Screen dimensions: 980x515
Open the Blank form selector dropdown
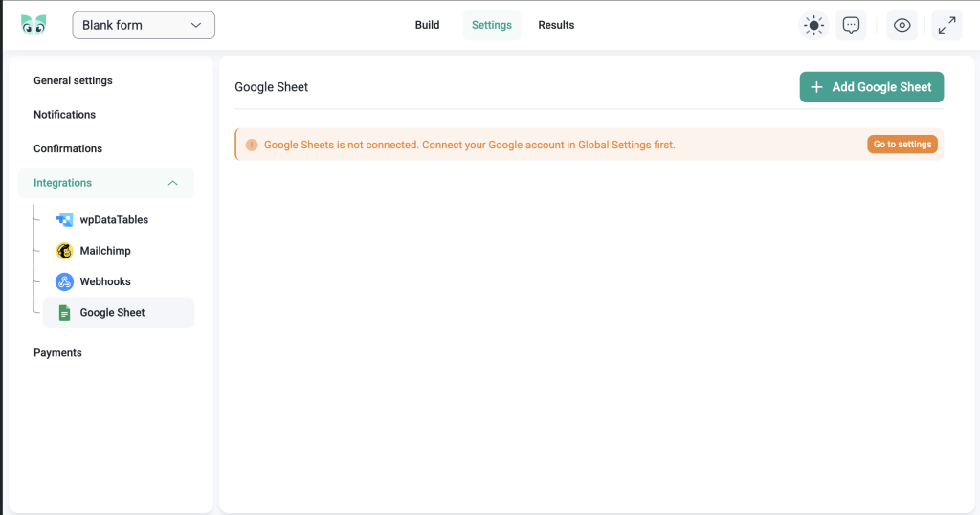144,25
